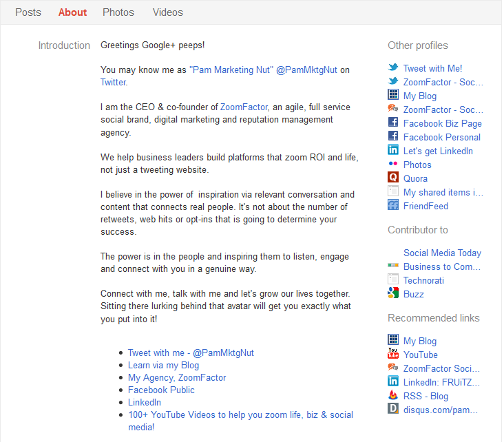
Task: Click the Quora icon in Other profiles
Action: pyautogui.click(x=393, y=178)
